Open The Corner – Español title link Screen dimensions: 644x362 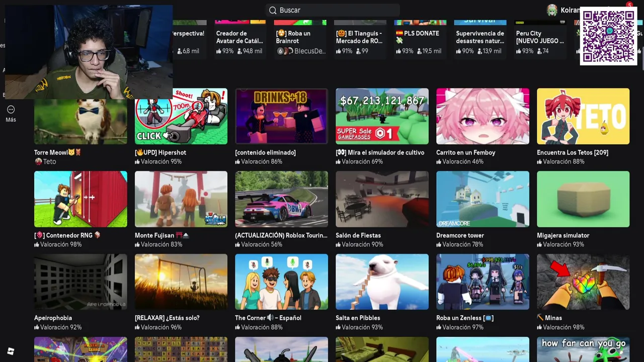point(268,318)
